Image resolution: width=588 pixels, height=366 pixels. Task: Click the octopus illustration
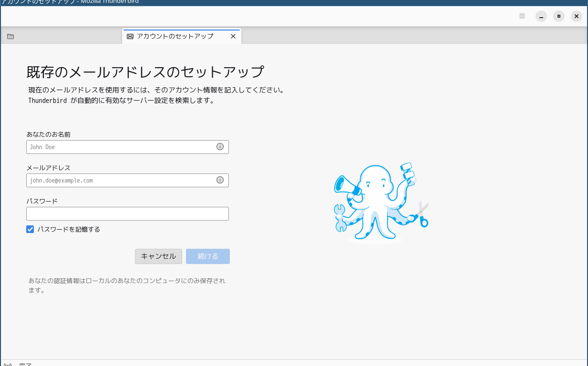[381, 203]
